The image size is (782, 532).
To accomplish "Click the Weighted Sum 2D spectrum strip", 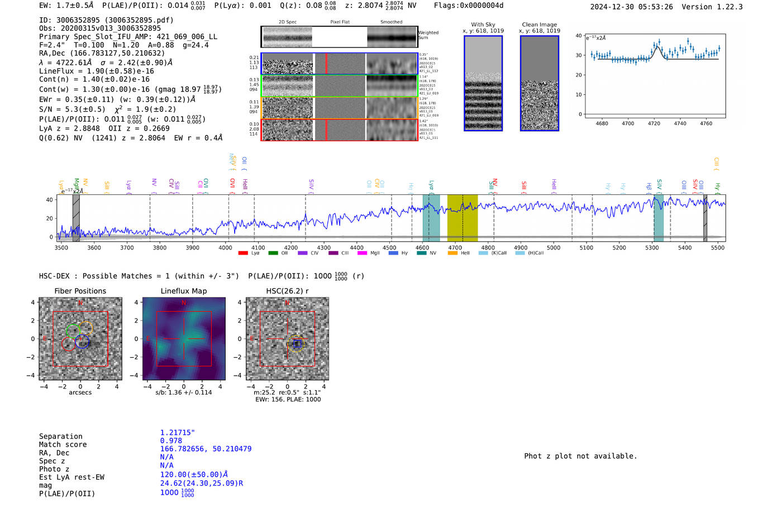I will [x=340, y=37].
